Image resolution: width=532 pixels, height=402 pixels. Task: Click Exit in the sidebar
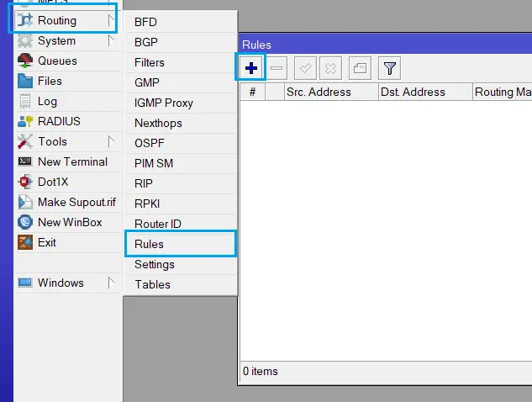tap(47, 242)
